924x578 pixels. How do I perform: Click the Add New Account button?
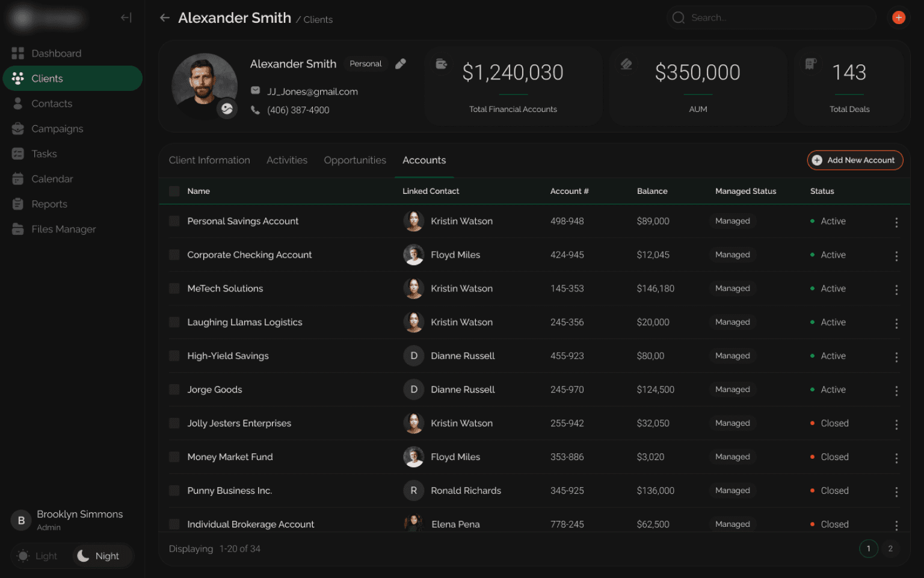pos(855,160)
